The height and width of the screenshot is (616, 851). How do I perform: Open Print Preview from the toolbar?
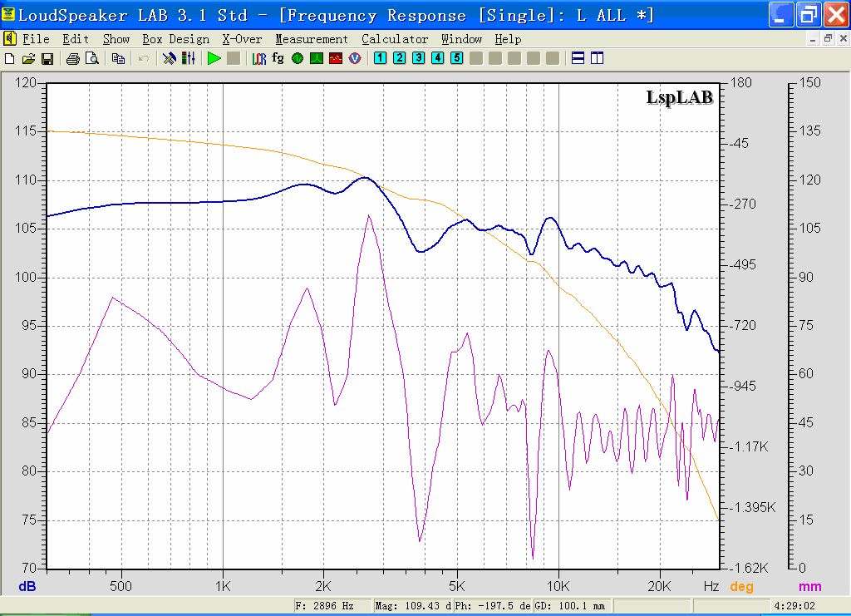point(92,58)
